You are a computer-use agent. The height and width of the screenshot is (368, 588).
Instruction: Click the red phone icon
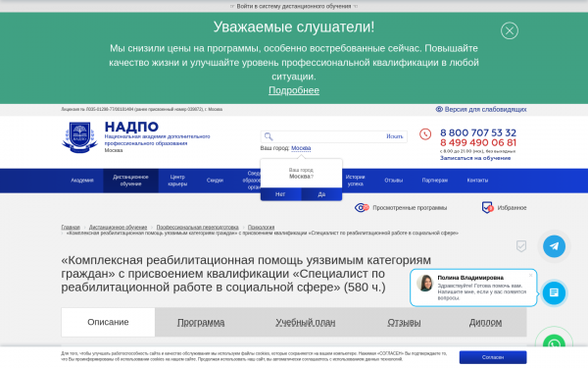click(425, 134)
